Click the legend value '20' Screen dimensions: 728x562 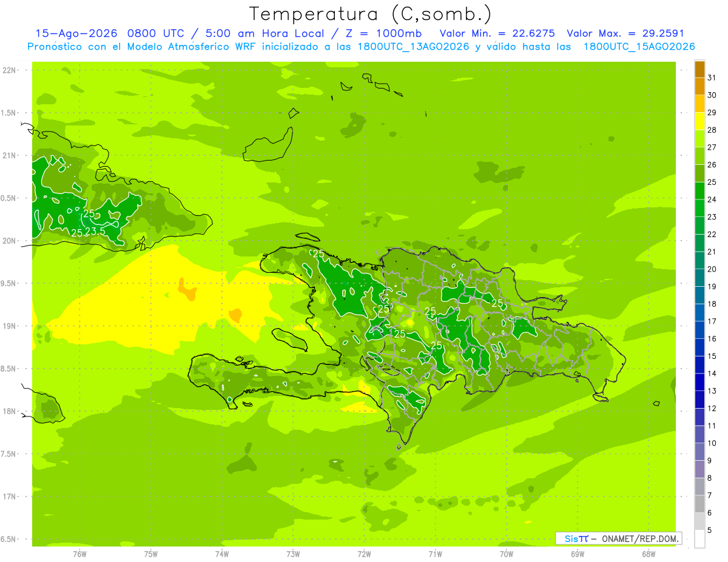pos(712,269)
